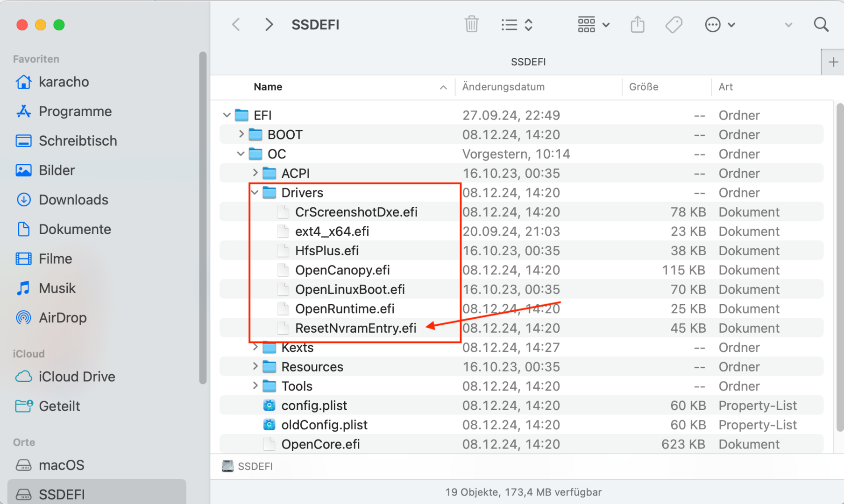Click the sidebar vertical scrollbar

pyautogui.click(x=203, y=218)
